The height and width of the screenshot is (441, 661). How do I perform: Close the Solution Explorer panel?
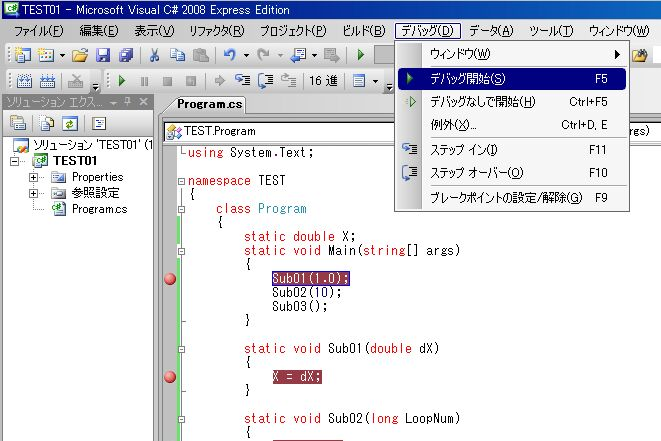coord(143,102)
